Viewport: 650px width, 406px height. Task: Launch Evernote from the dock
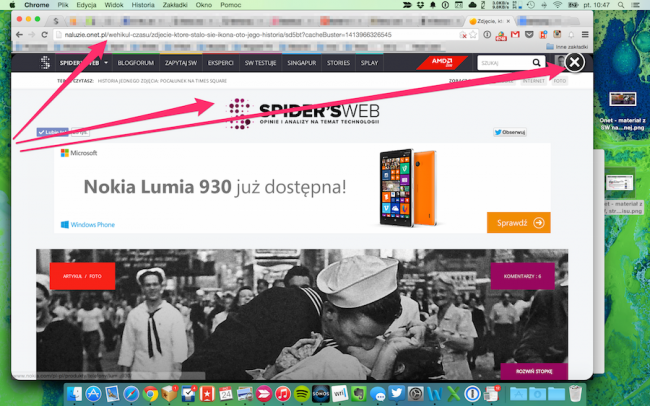359,393
